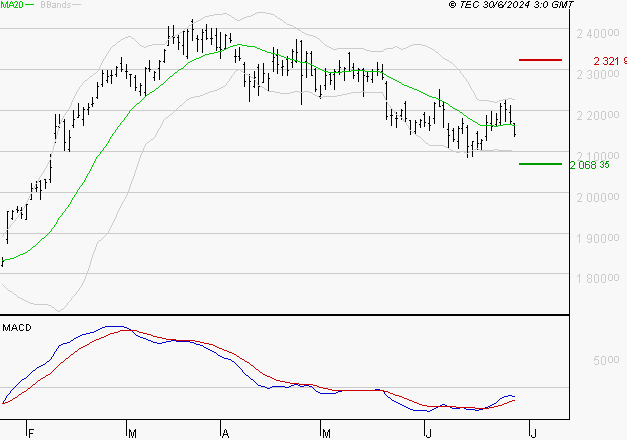This screenshot has width=627, height=440.
Task: Click the F month marker on time axis
Action: coord(31,434)
